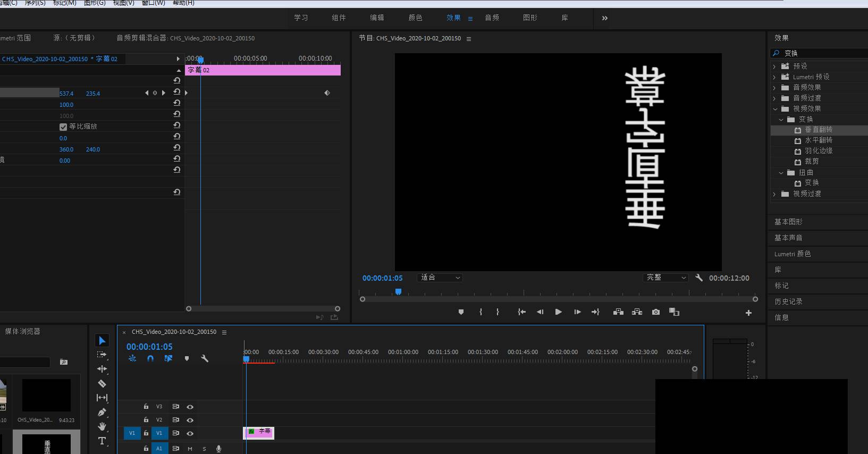
Task: Select the Hand tool
Action: [102, 426]
